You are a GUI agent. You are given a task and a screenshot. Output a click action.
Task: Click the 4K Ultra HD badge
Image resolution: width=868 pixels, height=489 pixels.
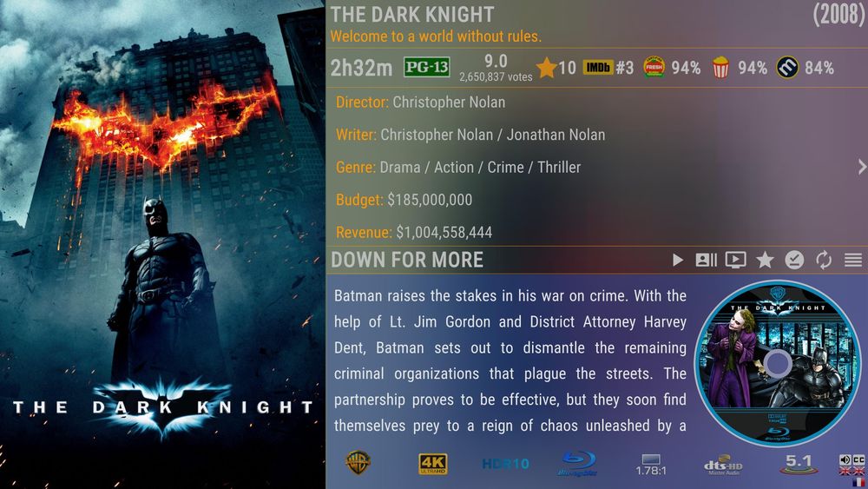coord(433,464)
